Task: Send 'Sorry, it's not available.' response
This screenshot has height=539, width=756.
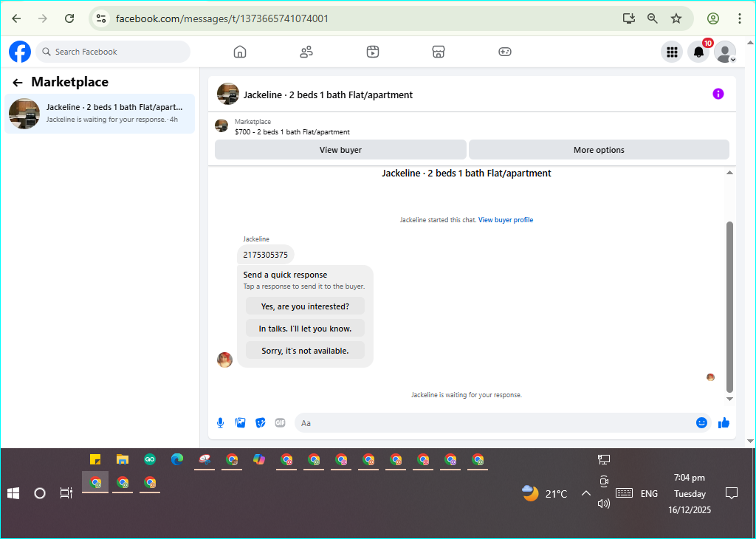Action: point(305,351)
